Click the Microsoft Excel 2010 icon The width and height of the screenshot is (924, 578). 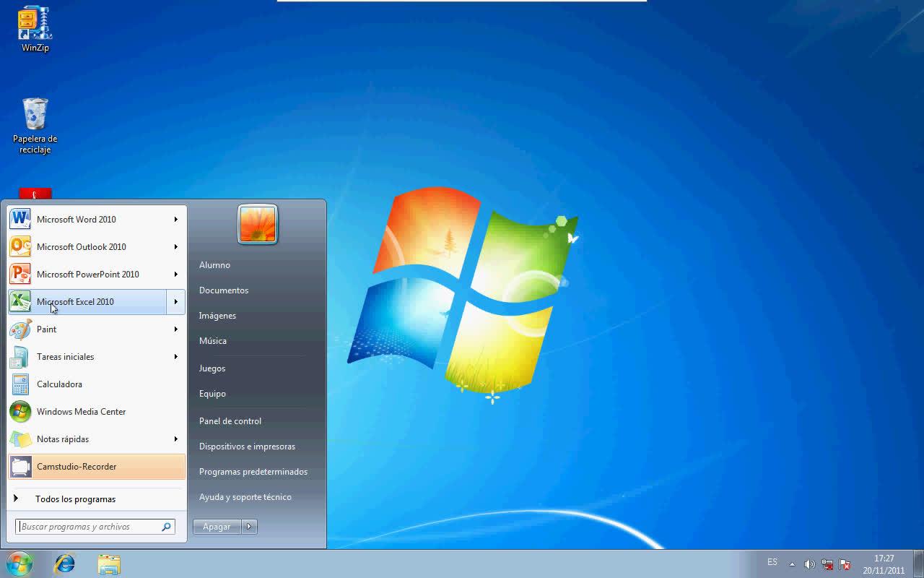[x=20, y=301]
